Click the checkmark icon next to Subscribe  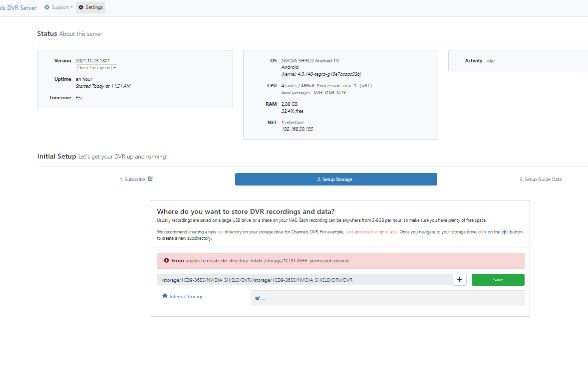150,179
